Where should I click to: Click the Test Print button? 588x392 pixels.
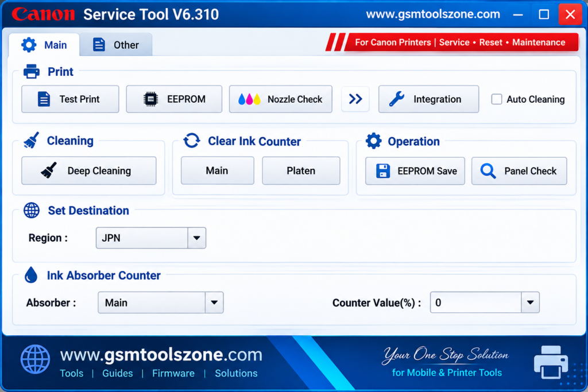tap(70, 99)
